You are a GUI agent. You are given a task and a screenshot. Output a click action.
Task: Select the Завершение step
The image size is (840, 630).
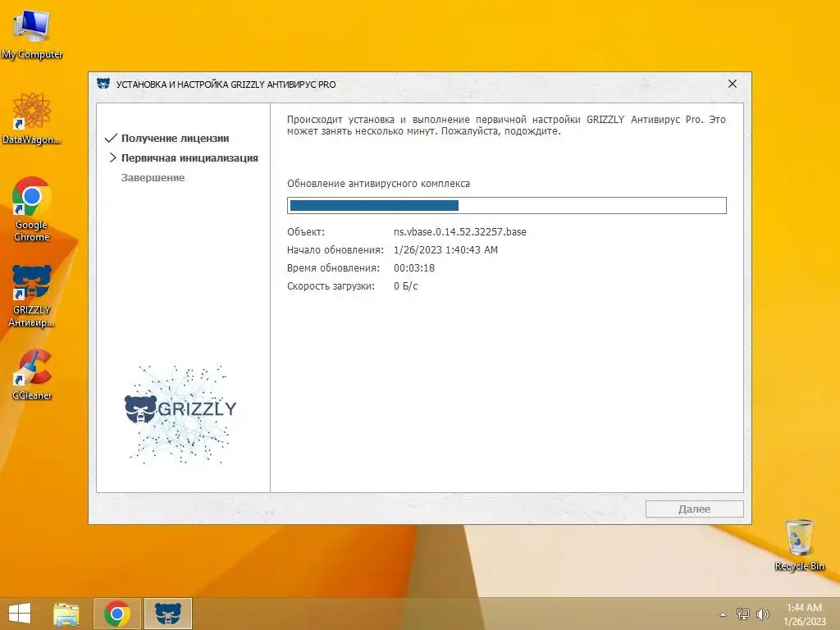(x=153, y=177)
